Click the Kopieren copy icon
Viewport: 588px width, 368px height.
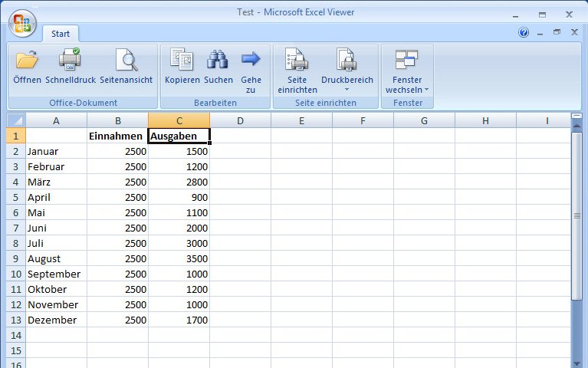point(182,60)
